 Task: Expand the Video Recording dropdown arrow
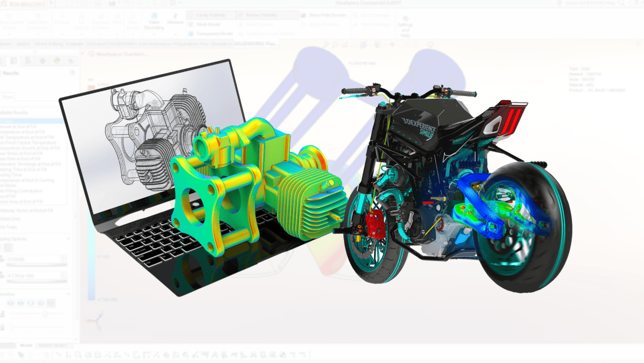click(154, 34)
